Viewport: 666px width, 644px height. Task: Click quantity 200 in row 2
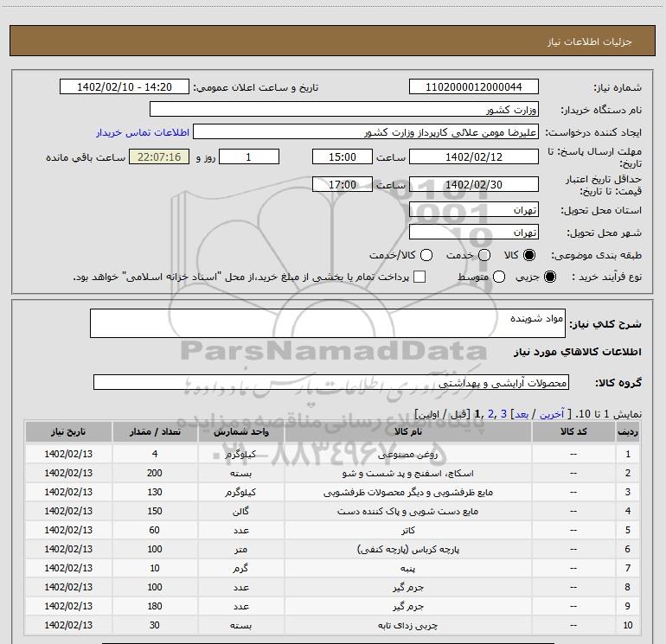tap(155, 473)
